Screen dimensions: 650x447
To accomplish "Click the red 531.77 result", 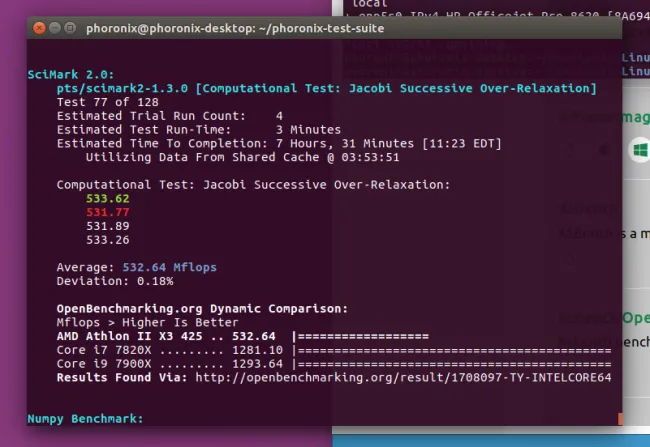I will point(108,212).
